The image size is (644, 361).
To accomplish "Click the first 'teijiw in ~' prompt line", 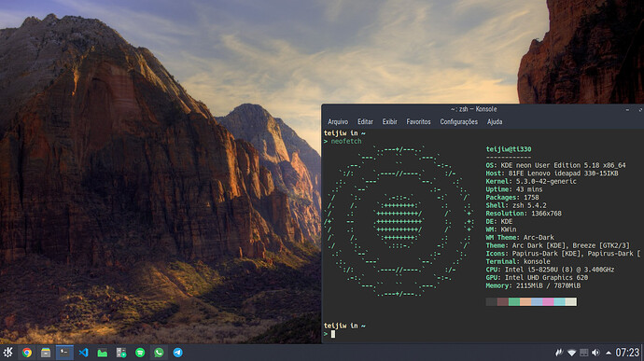I will [x=344, y=133].
